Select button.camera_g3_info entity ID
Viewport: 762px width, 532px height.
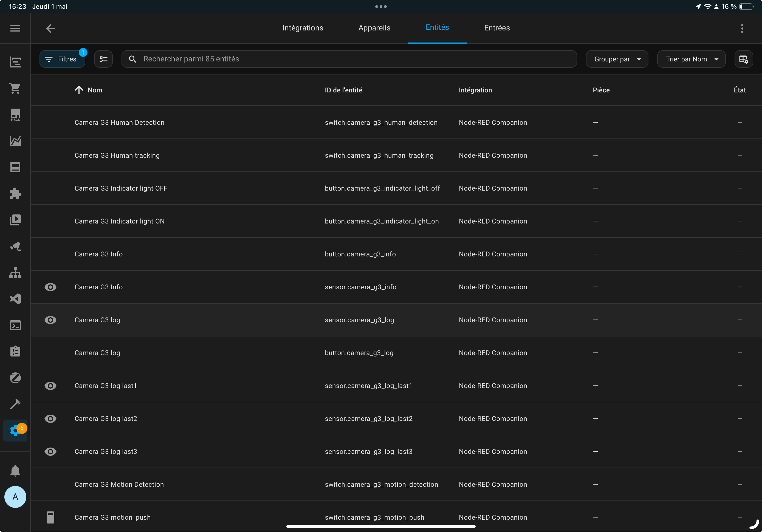point(360,254)
